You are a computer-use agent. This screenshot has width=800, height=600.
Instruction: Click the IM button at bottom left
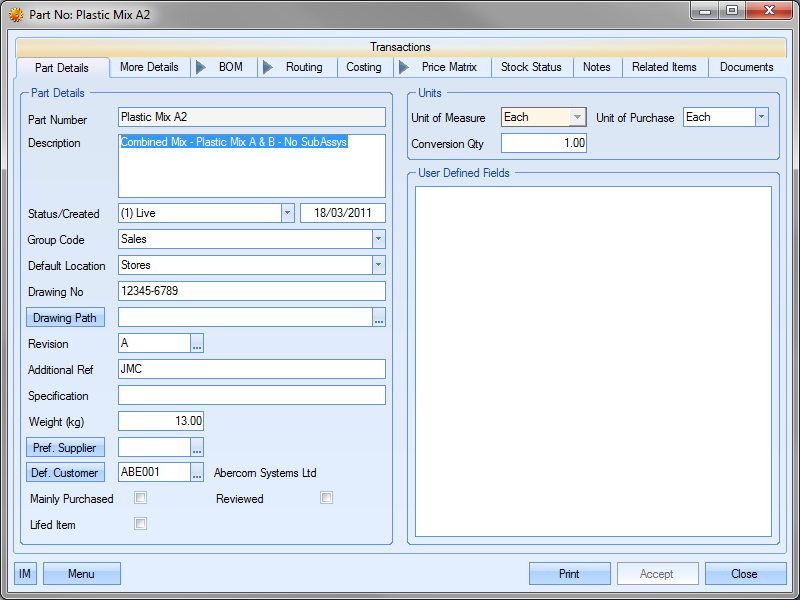click(x=25, y=574)
